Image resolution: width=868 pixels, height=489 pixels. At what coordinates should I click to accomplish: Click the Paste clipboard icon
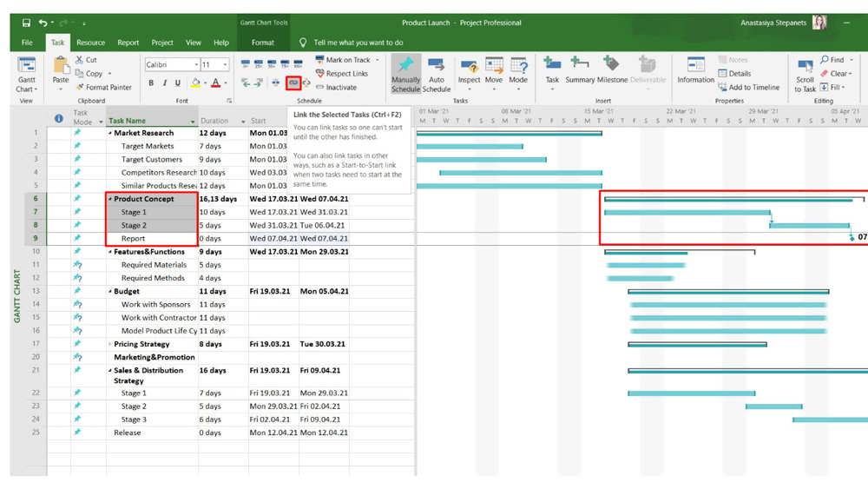(61, 65)
